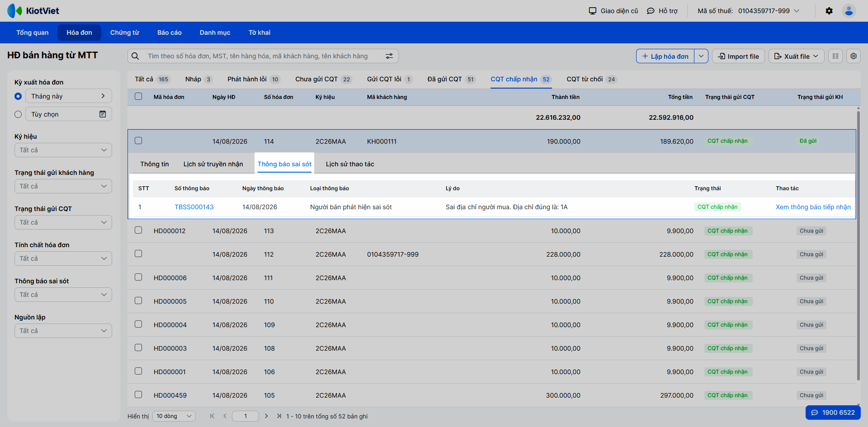Check the invoice 114 row checkbox
Screen dimensions: 868x427
point(138,141)
